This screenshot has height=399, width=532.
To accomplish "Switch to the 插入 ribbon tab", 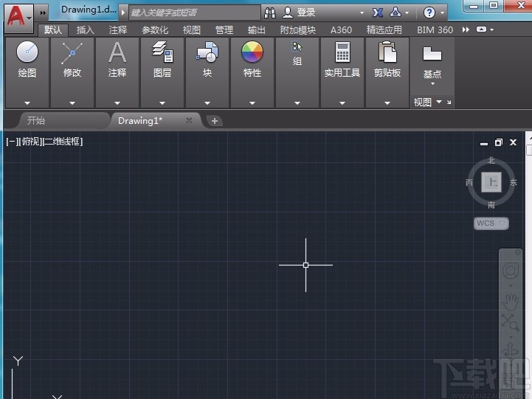I will click(x=85, y=30).
